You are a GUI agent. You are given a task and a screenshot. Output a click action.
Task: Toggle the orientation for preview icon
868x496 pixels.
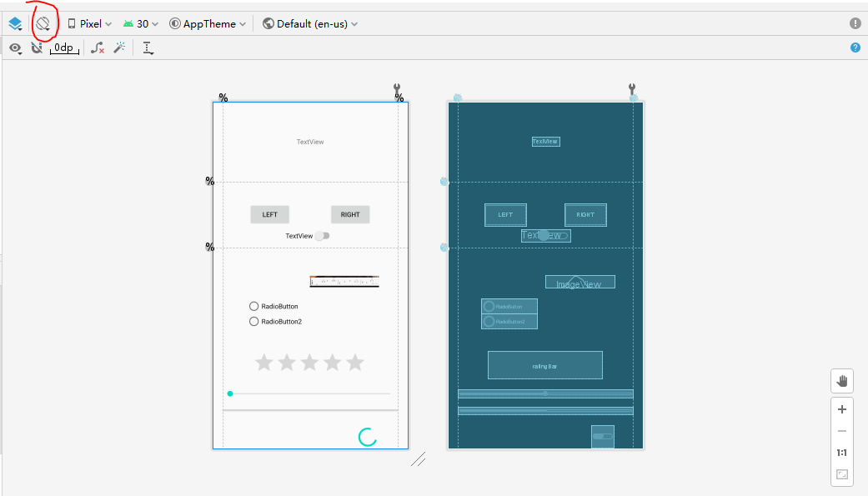(43, 24)
